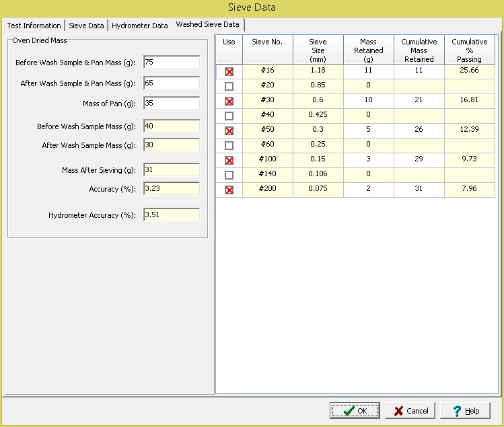Image resolution: width=504 pixels, height=427 pixels.
Task: Enable the Use checkbox for sieve #20
Action: (229, 87)
